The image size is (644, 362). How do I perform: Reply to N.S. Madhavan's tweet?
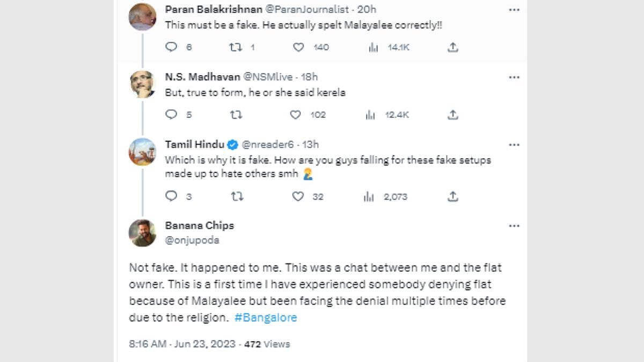pyautogui.click(x=171, y=115)
